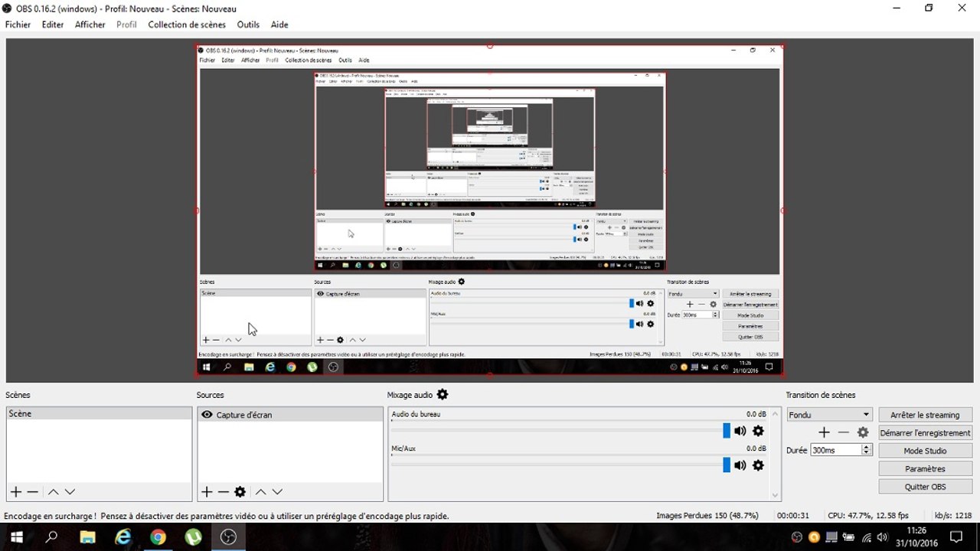Screen dimensions: 980x551
Task: Open File Explorer from taskbar
Action: 87,537
